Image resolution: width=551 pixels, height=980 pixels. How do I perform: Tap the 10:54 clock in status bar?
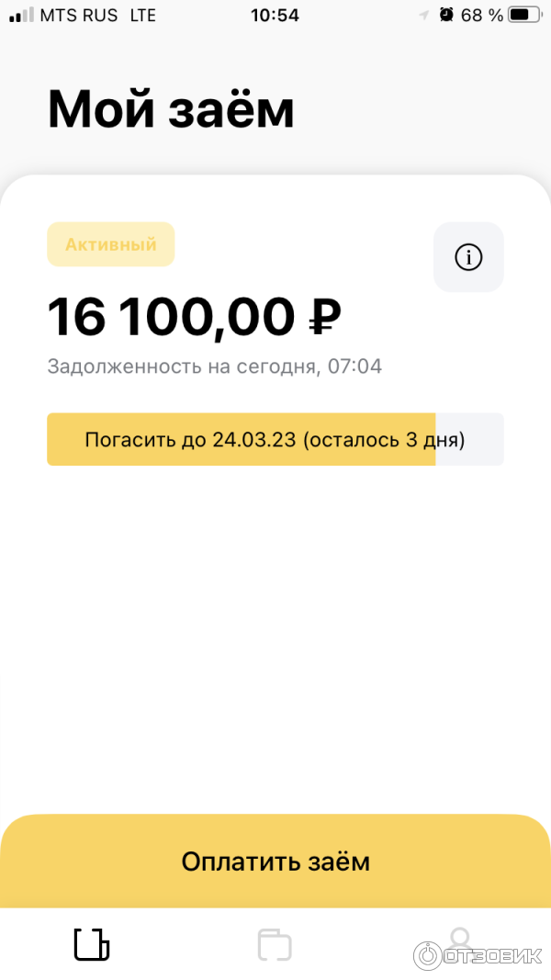274,15
